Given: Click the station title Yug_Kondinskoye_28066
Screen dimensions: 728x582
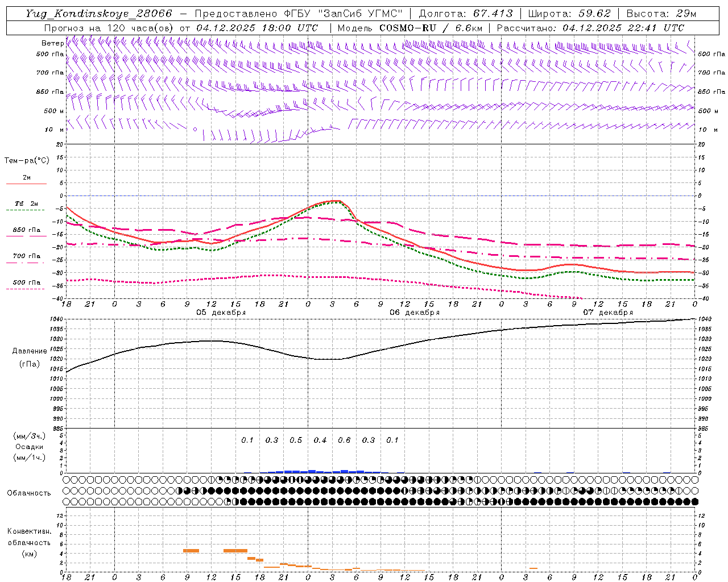Looking at the screenshot, I should click(99, 14).
